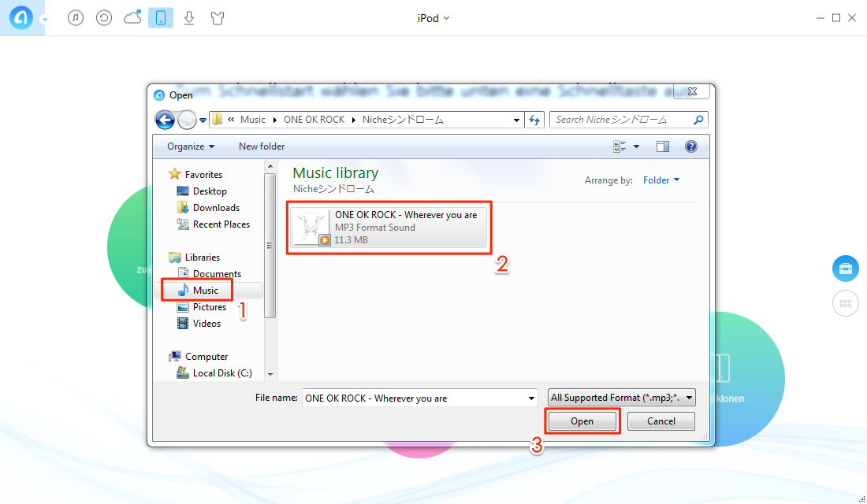Expand the File name dropdown arrow

click(531, 398)
